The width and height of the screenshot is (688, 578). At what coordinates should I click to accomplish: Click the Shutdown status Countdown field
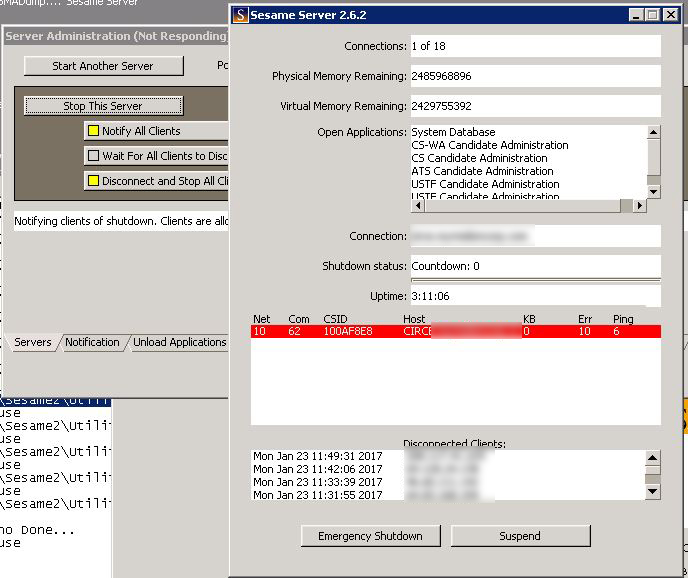pyautogui.click(x=536, y=266)
